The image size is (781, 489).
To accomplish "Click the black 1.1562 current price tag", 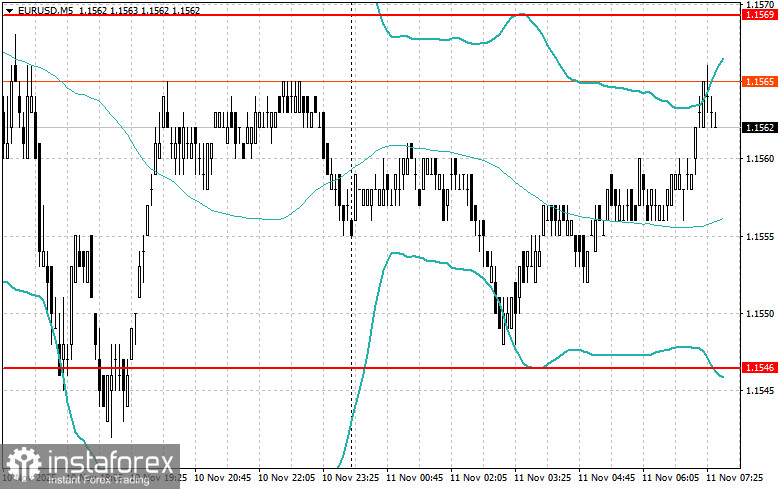I will point(760,128).
